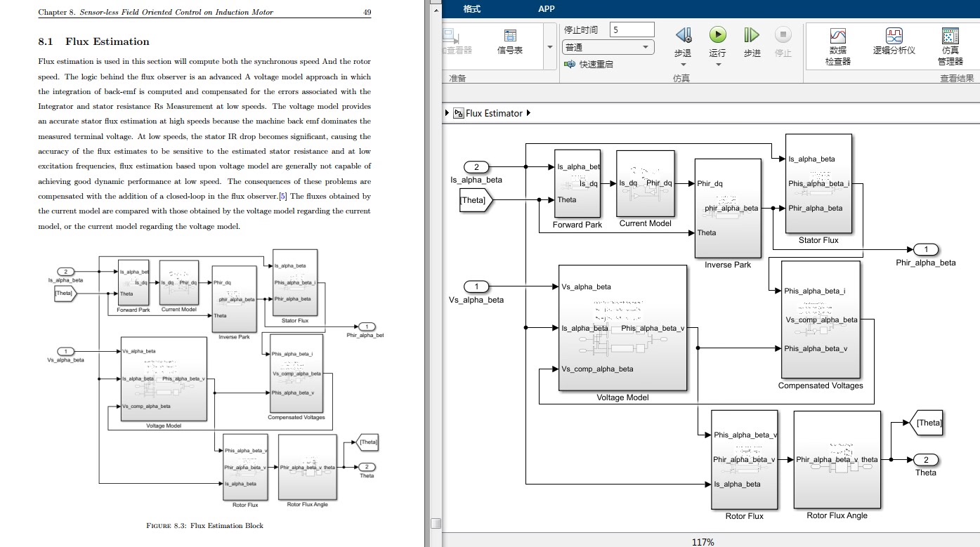Select the Voltage Model block in Simulink

click(x=622, y=327)
